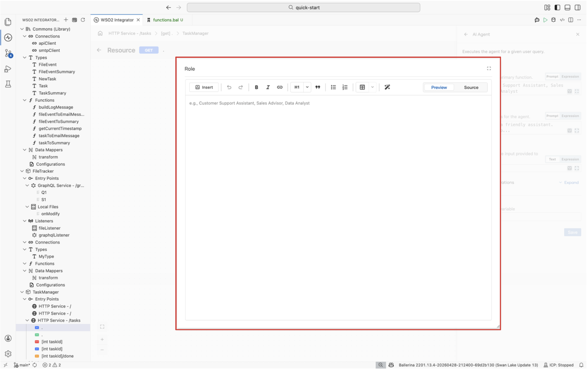588x370 pixels.
Task: Collapse the Role editor with minimize icon
Action: click(x=489, y=69)
